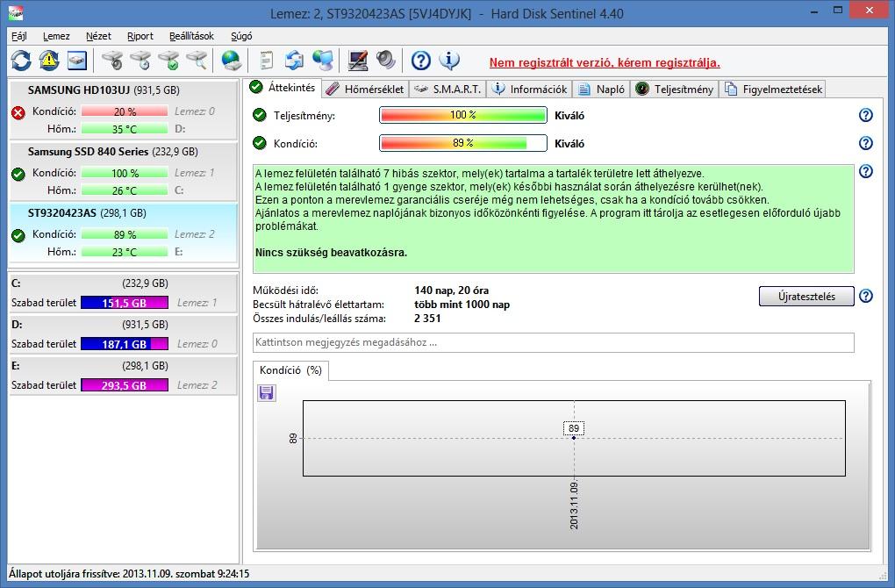
Task: Open the Súgó menu
Action: click(241, 36)
